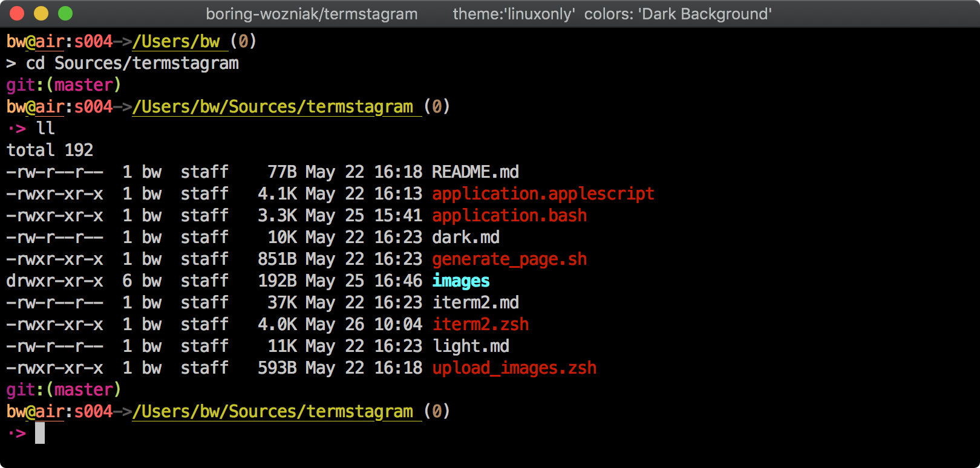Click the iterm2.md filename
Image resolution: width=980 pixels, height=468 pixels.
click(475, 303)
